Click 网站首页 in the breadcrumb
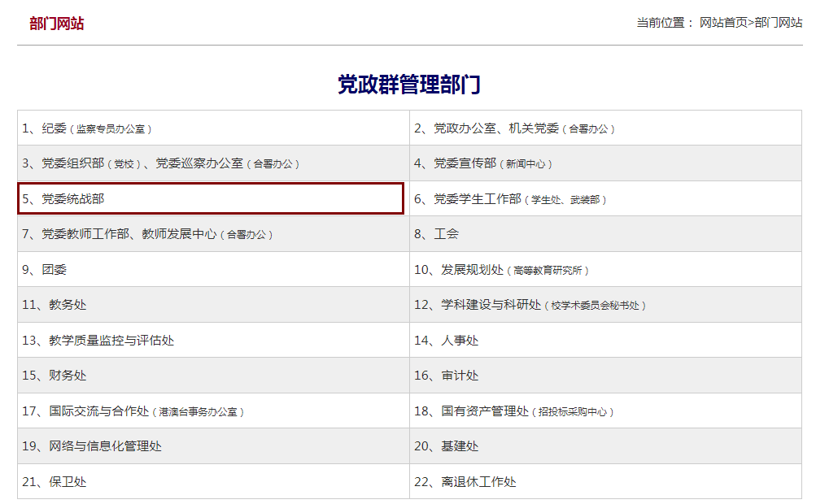Viewport: 816px width, 504px height. coord(722,23)
